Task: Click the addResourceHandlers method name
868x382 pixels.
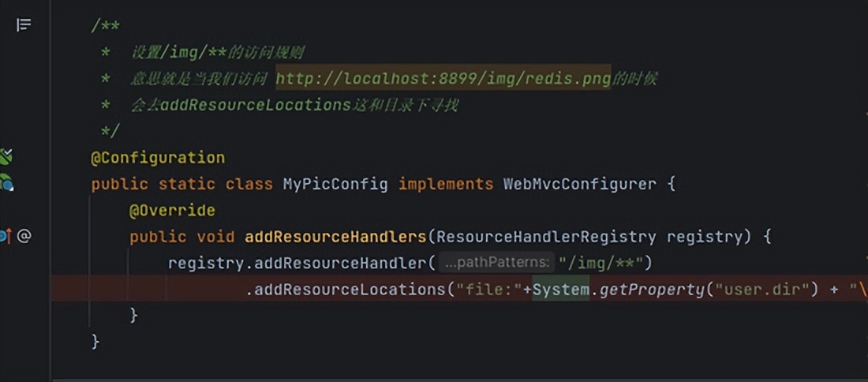Action: 335,238
